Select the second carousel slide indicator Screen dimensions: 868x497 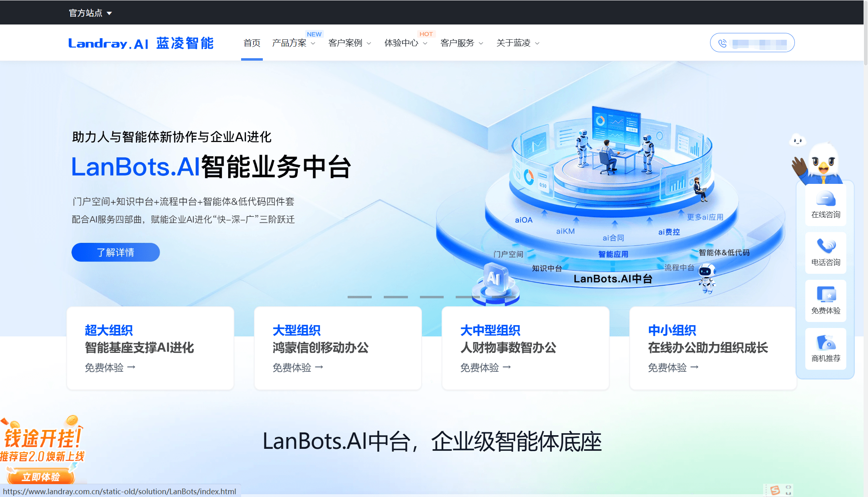click(396, 297)
